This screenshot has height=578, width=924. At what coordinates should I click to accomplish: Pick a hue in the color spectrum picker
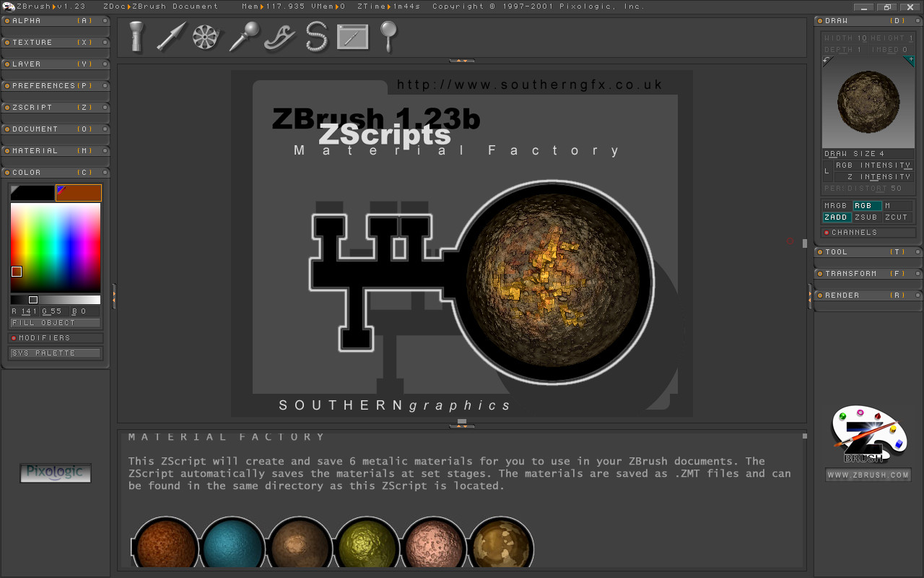pos(56,248)
